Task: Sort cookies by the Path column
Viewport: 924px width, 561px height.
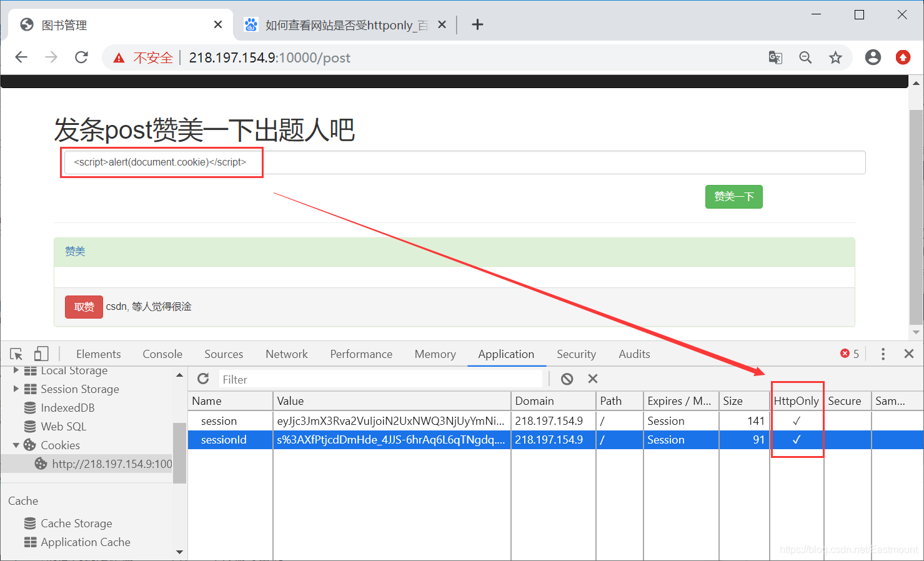Action: [x=620, y=401]
